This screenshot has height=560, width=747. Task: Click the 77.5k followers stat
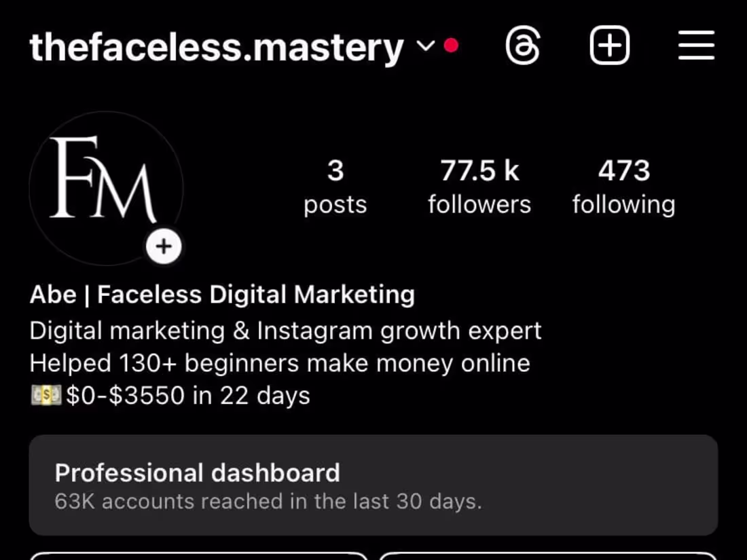(x=479, y=186)
